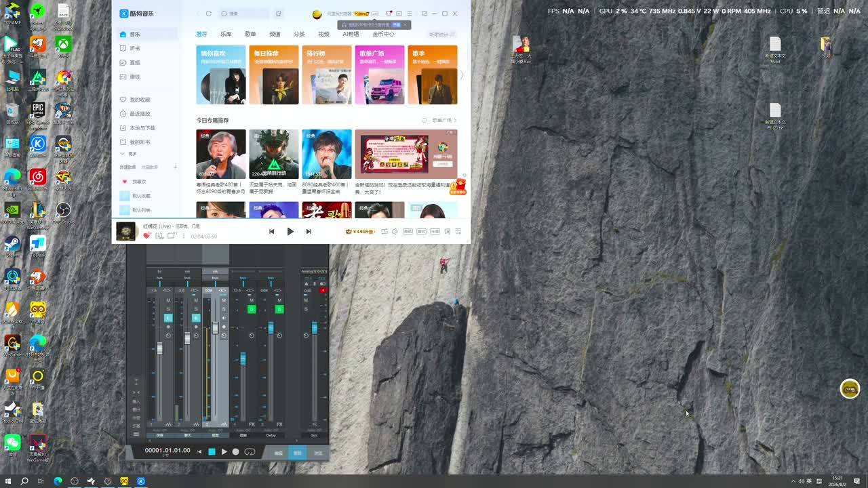Open 乐库 tab in Kugou
The height and width of the screenshot is (488, 868).
point(226,34)
